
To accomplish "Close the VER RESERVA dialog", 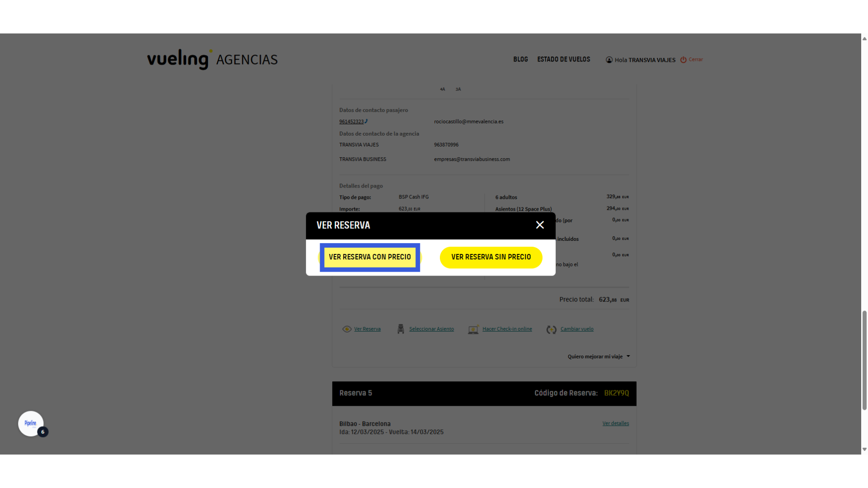I will click(x=540, y=225).
